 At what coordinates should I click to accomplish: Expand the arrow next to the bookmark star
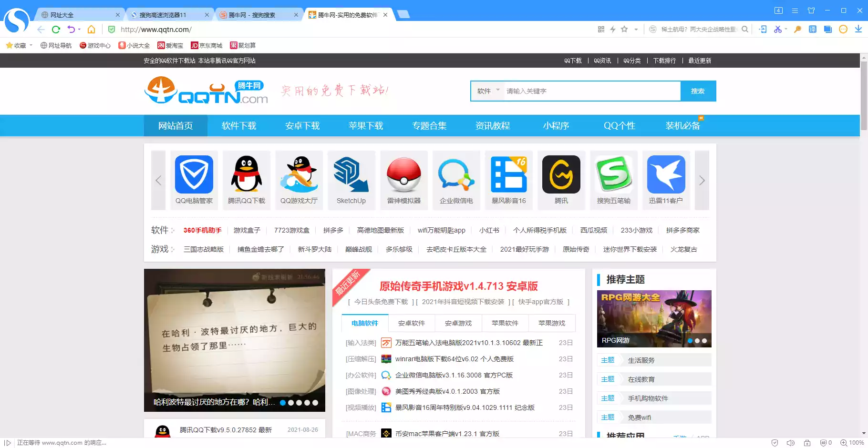tap(636, 29)
